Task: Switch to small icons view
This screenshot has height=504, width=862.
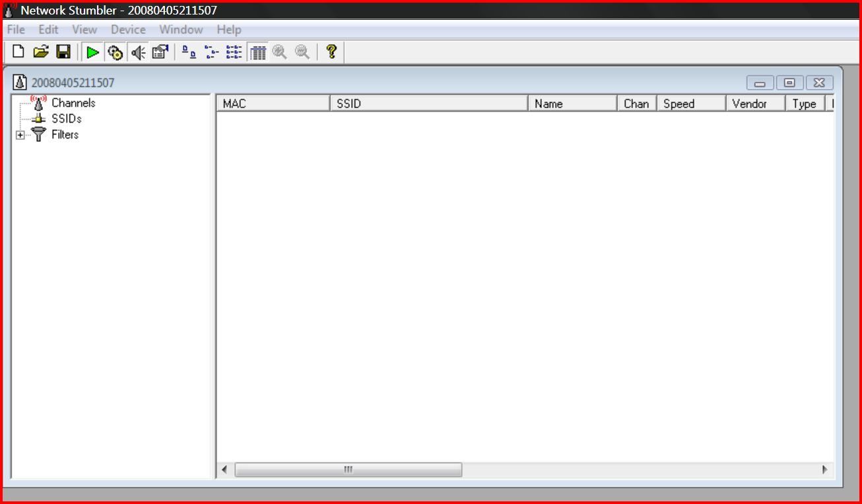Action: coord(212,52)
